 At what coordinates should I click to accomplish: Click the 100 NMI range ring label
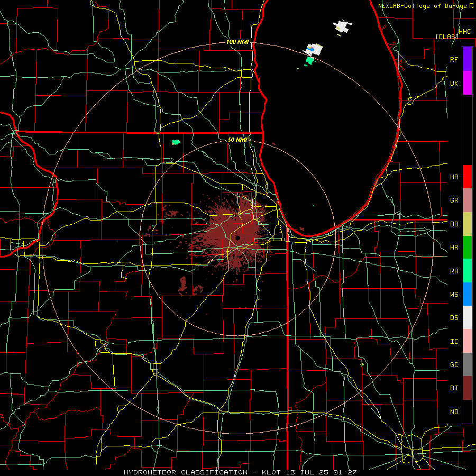tap(237, 42)
